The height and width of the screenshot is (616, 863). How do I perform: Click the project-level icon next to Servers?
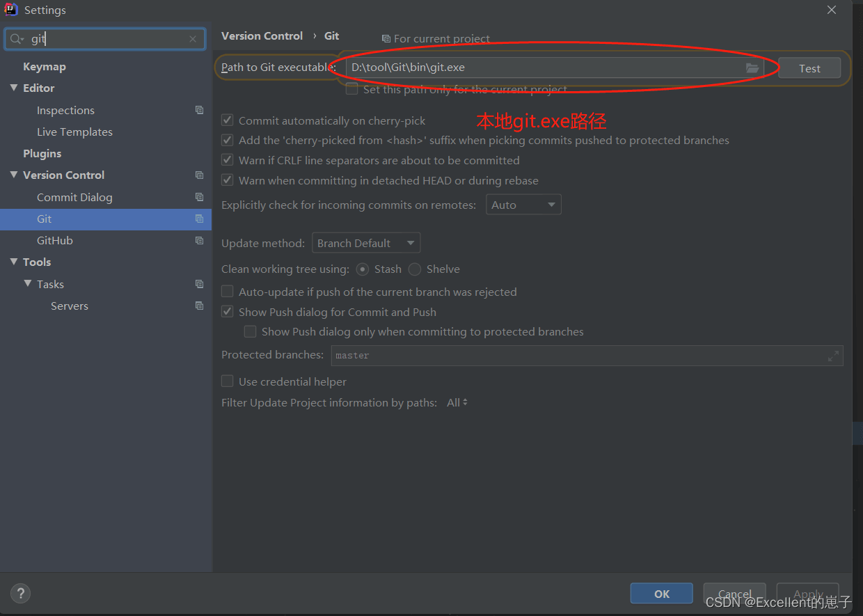[200, 306]
